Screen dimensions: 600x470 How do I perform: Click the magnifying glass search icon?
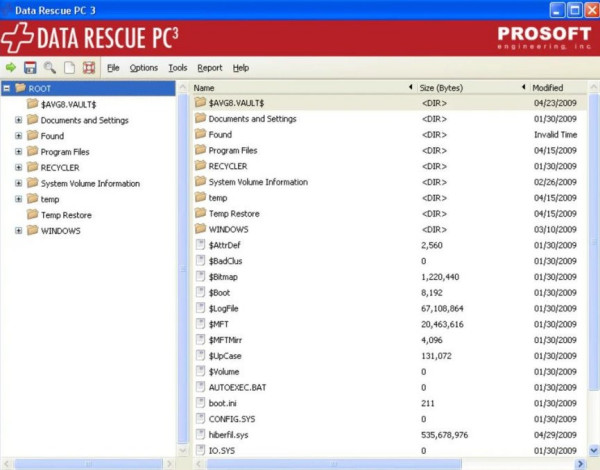pos(50,67)
